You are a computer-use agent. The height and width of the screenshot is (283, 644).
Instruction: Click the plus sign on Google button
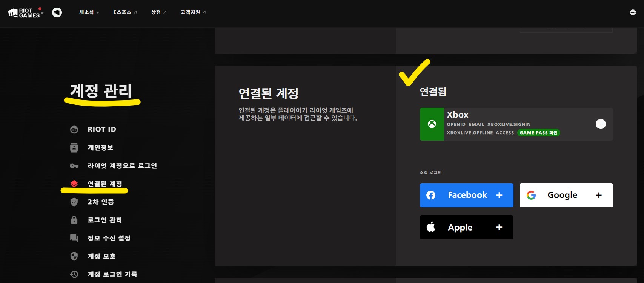coord(599,195)
